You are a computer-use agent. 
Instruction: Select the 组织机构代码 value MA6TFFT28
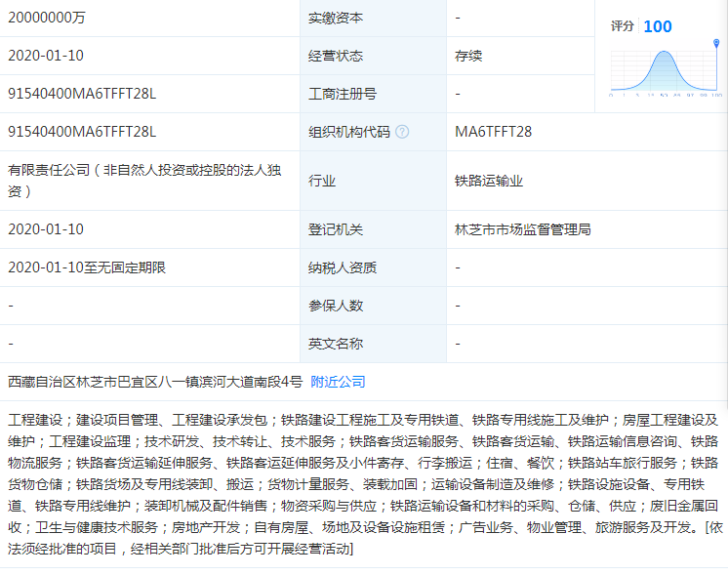[x=493, y=132]
